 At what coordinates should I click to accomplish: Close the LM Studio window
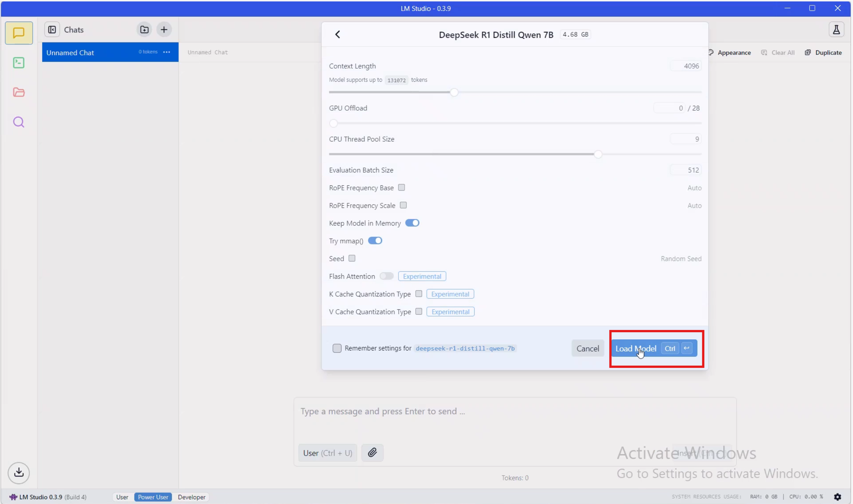838,8
